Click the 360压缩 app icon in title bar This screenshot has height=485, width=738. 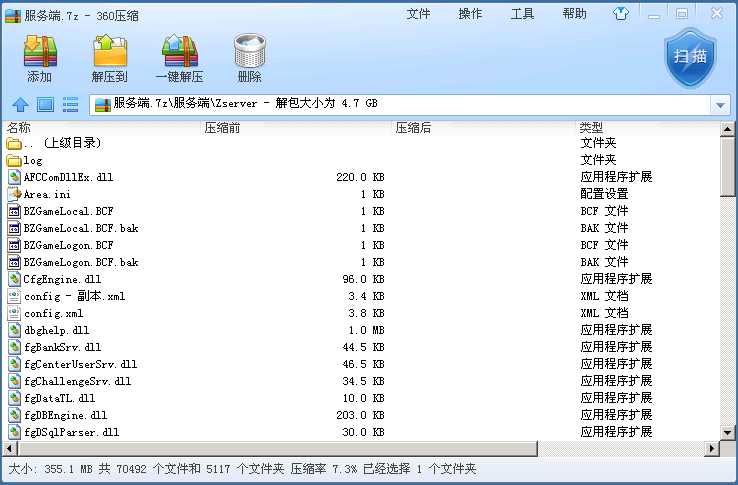pos(13,16)
